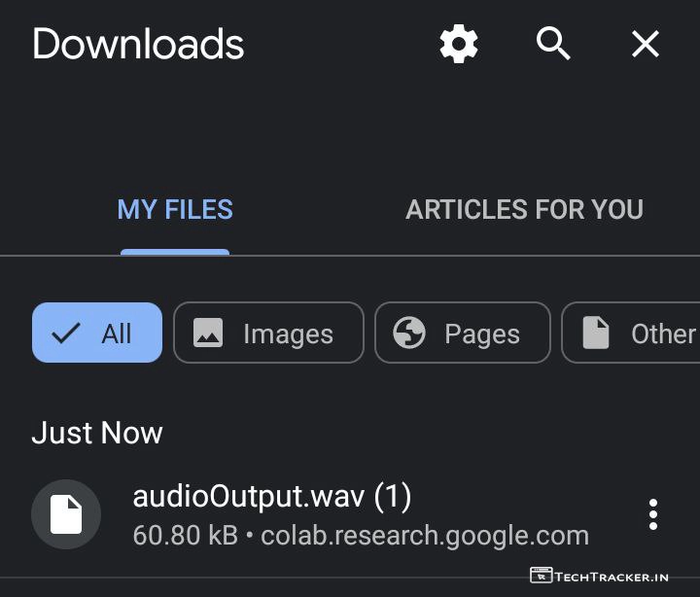This screenshot has width=700, height=597.
Task: Click the colab.research.google.com source text
Action: point(425,535)
